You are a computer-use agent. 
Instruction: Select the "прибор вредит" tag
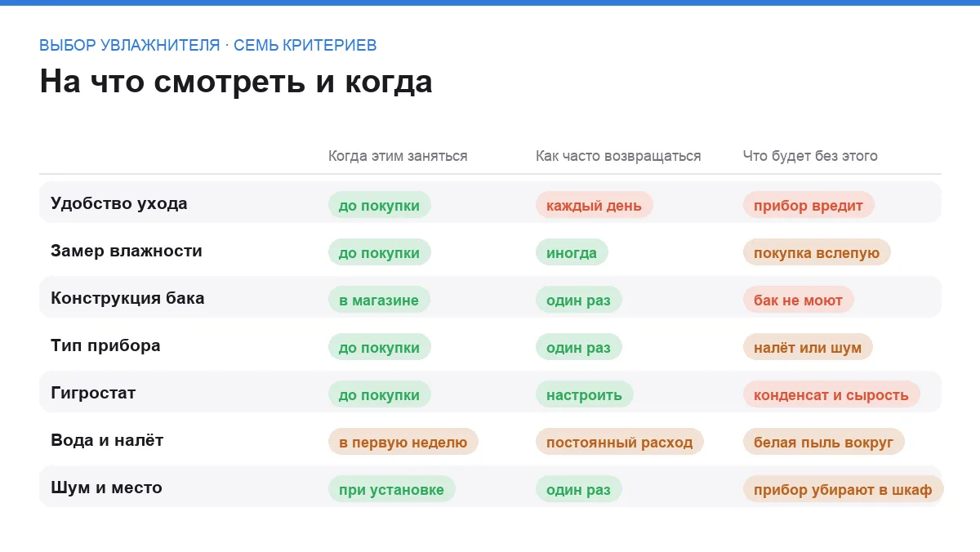tap(808, 205)
